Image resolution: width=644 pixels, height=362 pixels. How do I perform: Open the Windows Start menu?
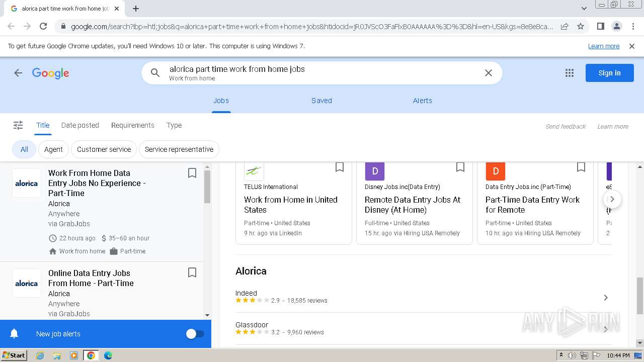[x=14, y=355]
